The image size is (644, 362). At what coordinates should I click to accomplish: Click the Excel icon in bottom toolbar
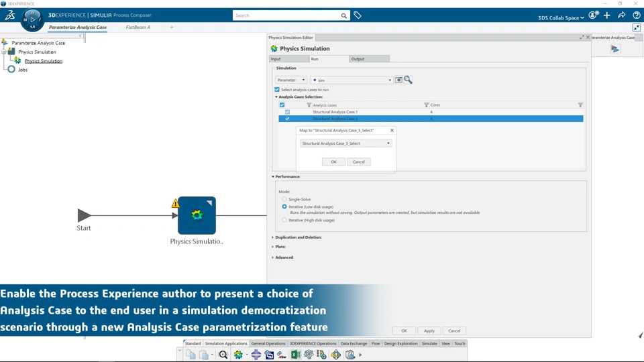pyautogui.click(x=296, y=355)
